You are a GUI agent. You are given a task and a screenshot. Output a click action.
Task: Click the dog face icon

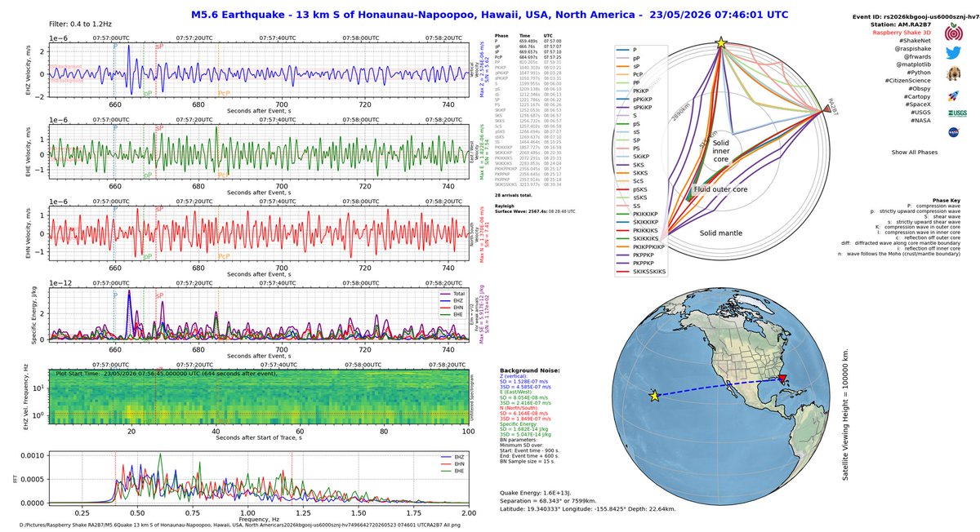pos(952,75)
